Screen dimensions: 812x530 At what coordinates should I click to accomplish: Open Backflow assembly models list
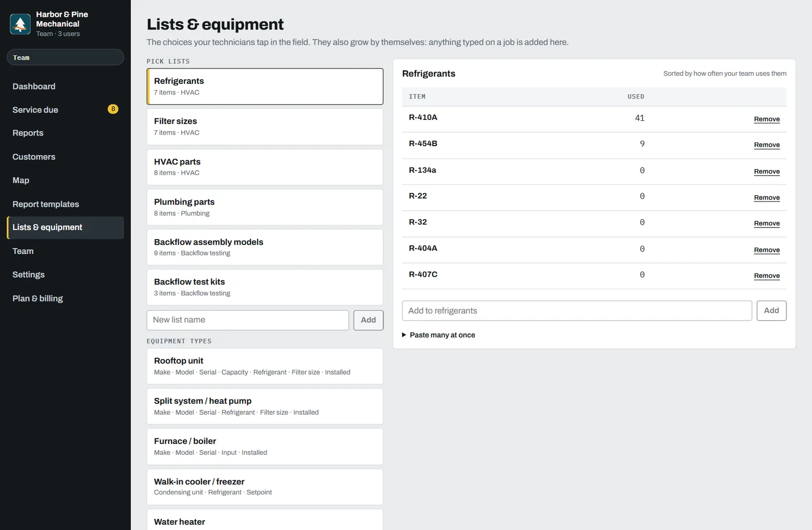[265, 247]
